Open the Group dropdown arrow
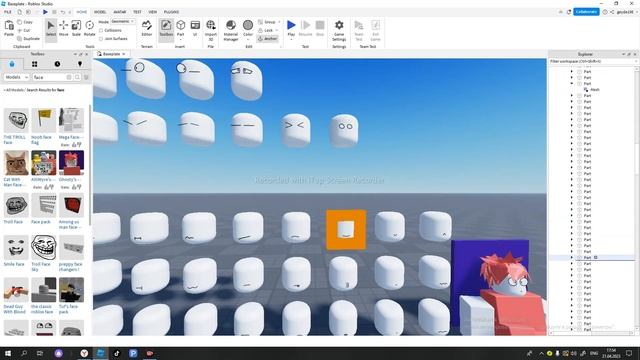 tap(279, 22)
